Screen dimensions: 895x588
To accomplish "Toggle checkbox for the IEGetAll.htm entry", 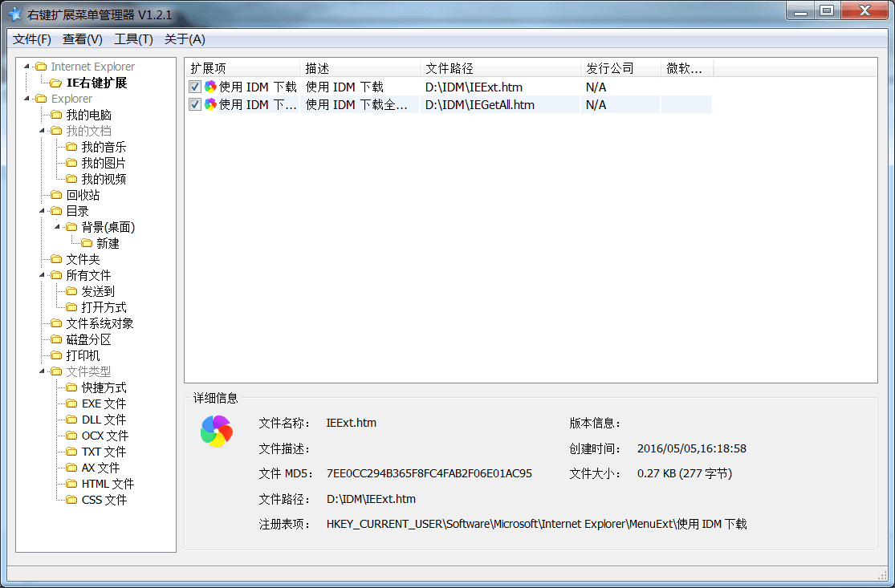I will coord(195,104).
